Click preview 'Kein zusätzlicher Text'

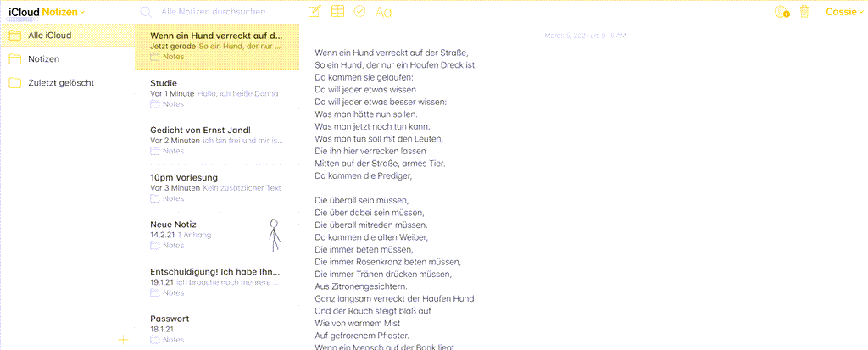[x=242, y=188]
